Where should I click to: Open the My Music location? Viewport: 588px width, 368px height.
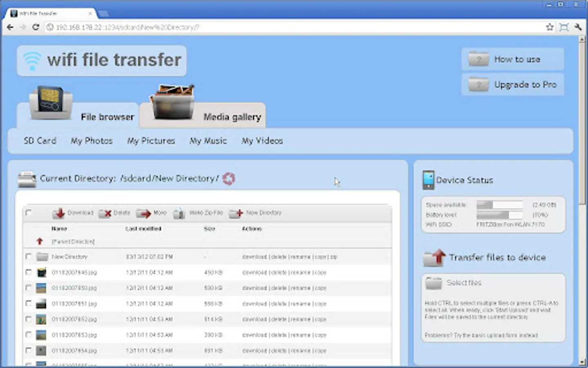pyautogui.click(x=208, y=141)
